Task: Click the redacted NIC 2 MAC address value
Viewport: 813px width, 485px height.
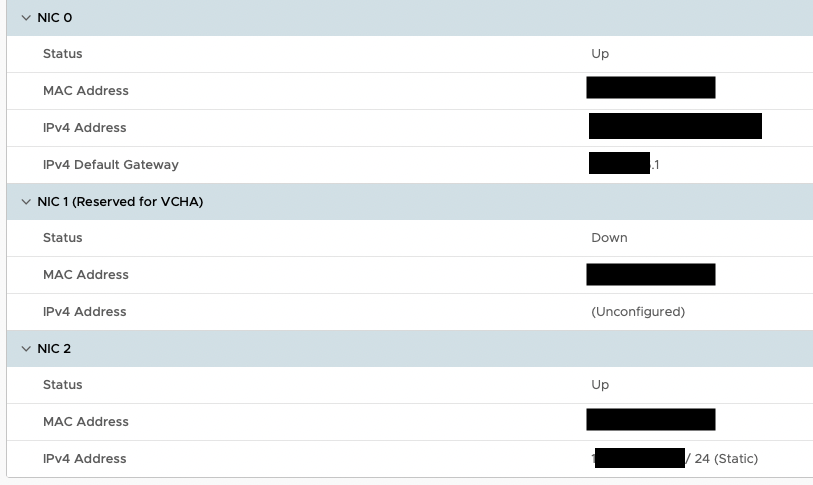Action: coord(651,420)
